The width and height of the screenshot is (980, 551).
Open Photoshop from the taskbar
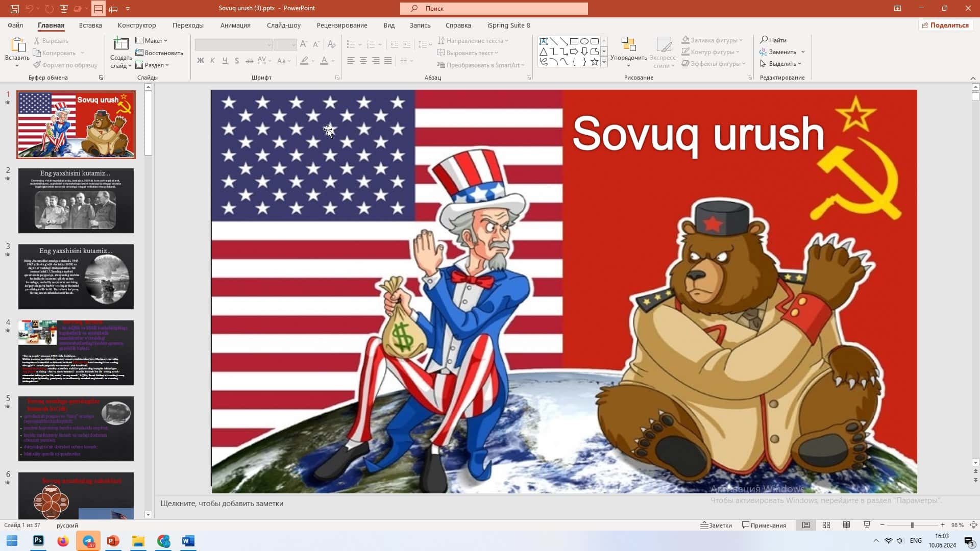[x=38, y=541]
